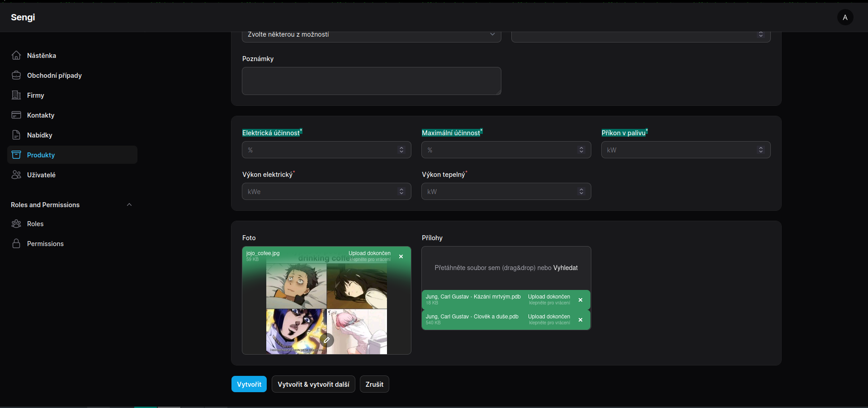Focus the Maximální účinnost % field
Image resolution: width=868 pixels, height=408 pixels.
pyautogui.click(x=506, y=150)
